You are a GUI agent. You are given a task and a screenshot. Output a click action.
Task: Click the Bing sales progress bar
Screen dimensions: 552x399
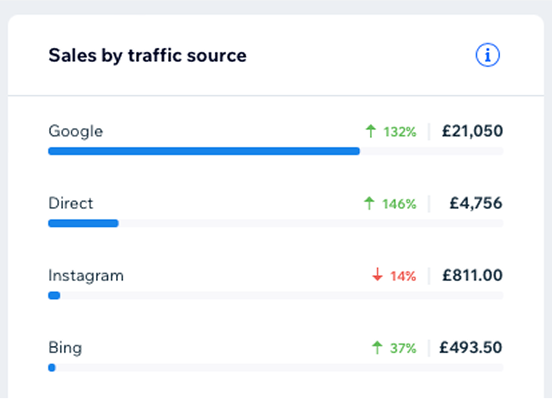tap(276, 368)
